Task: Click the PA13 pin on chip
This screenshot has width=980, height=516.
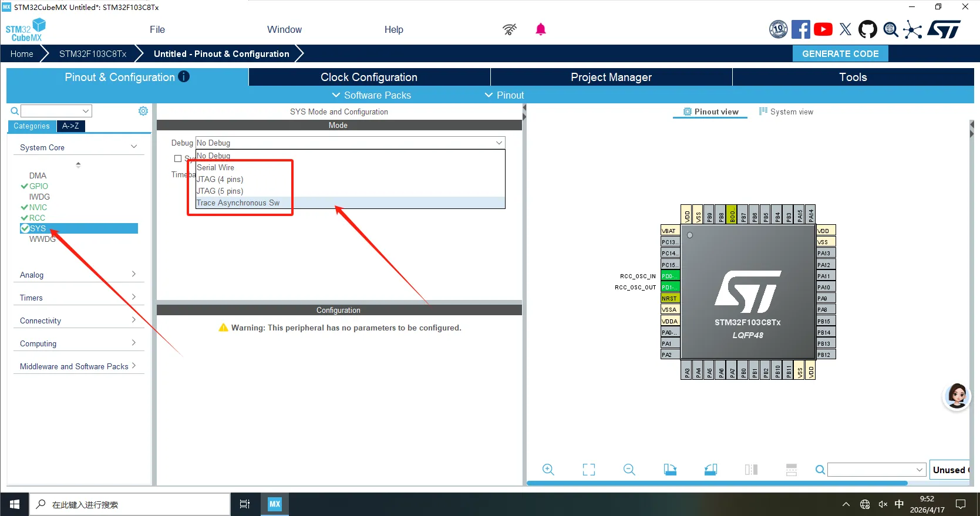Action: [825, 253]
